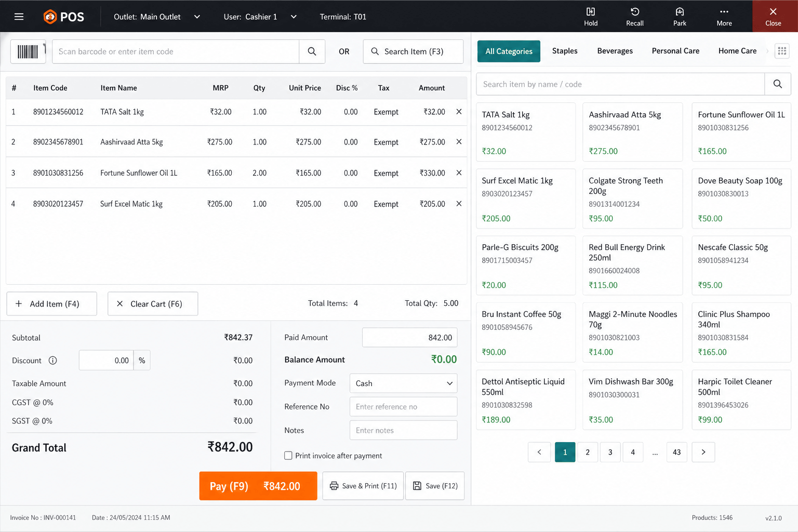Add Bru Instant Coffee 50g product card

526,332
